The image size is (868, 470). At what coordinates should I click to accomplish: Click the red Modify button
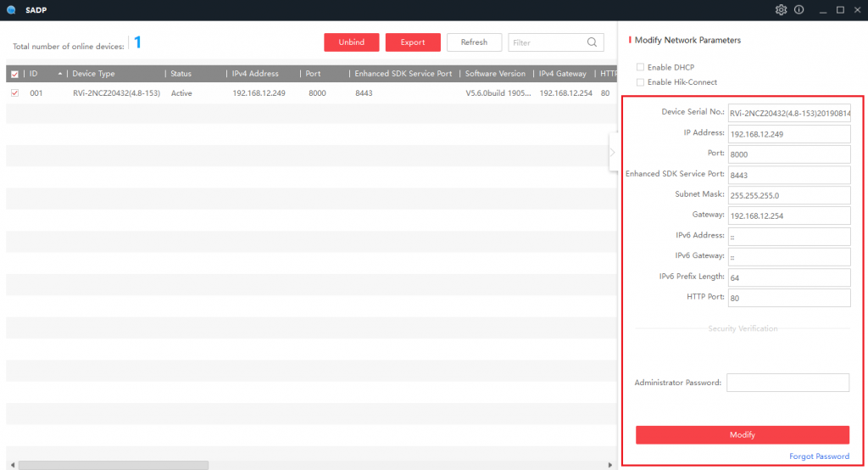click(742, 434)
